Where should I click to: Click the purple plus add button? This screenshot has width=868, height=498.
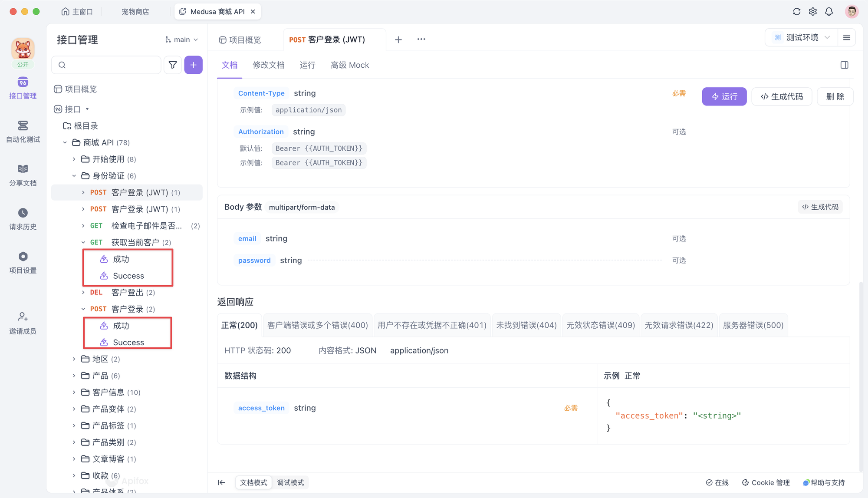pos(194,65)
